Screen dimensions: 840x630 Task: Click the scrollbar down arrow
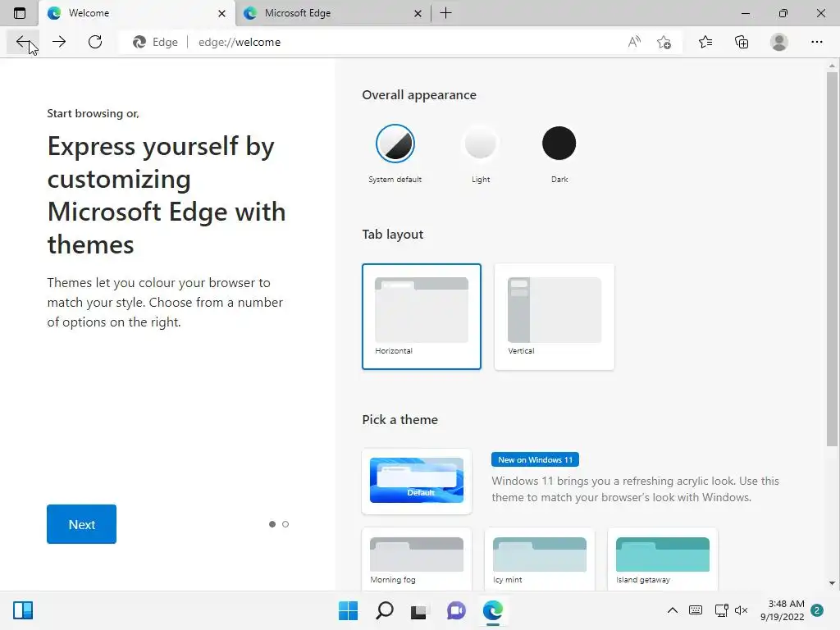[x=832, y=583]
